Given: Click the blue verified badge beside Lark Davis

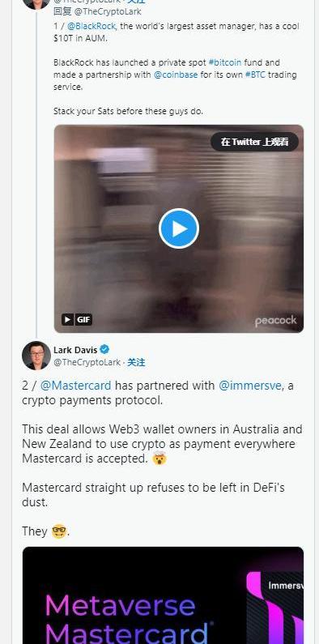Looking at the screenshot, I should point(104,349).
